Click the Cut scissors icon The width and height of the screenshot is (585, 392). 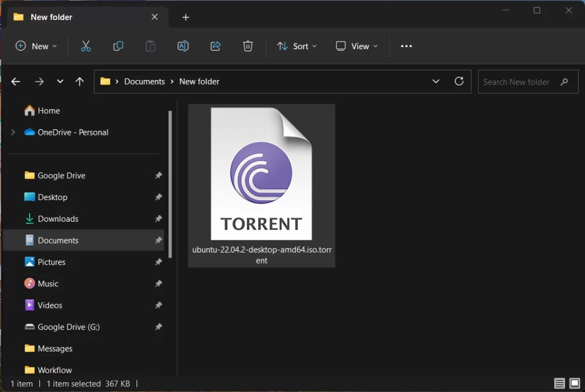tap(86, 46)
